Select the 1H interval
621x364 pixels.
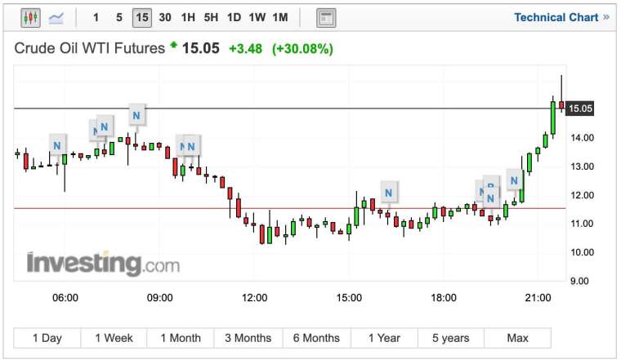click(x=188, y=18)
